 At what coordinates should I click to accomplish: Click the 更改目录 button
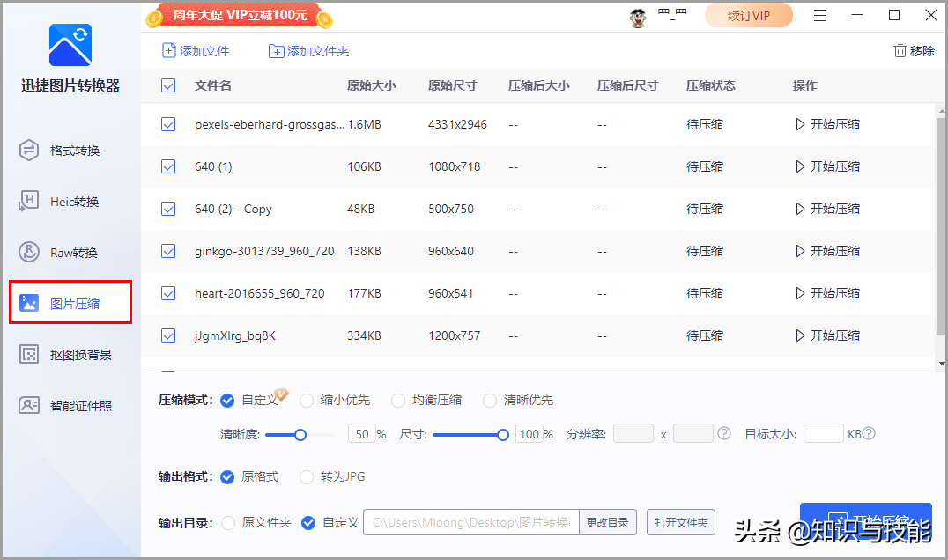(x=608, y=521)
